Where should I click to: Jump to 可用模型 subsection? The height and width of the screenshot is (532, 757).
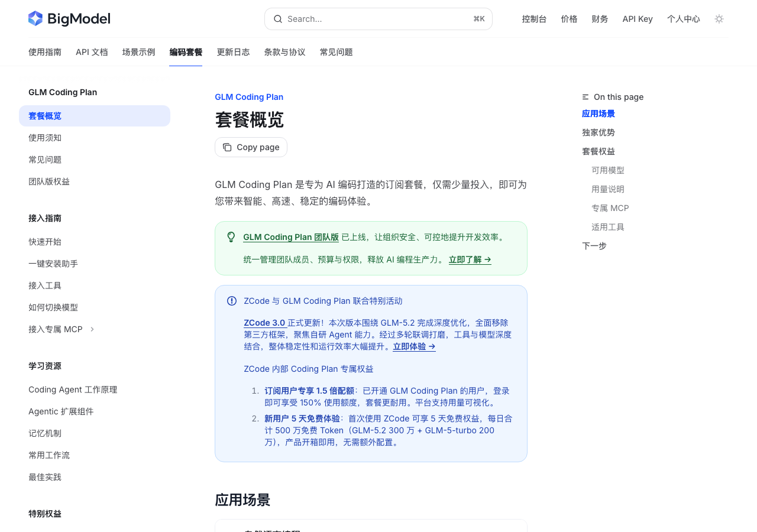pos(608,170)
